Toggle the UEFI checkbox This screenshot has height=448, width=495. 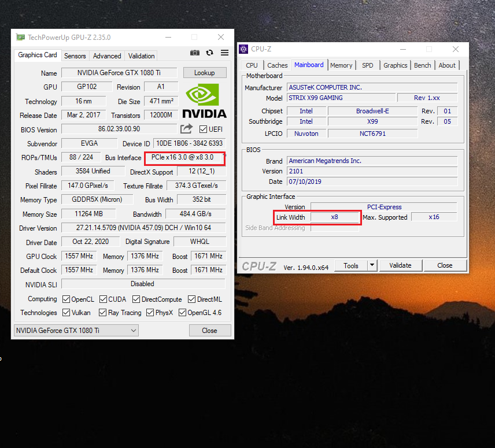click(x=204, y=129)
